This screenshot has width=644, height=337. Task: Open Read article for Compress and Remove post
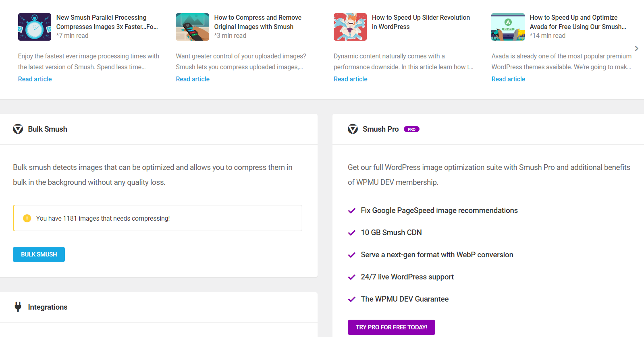(193, 79)
